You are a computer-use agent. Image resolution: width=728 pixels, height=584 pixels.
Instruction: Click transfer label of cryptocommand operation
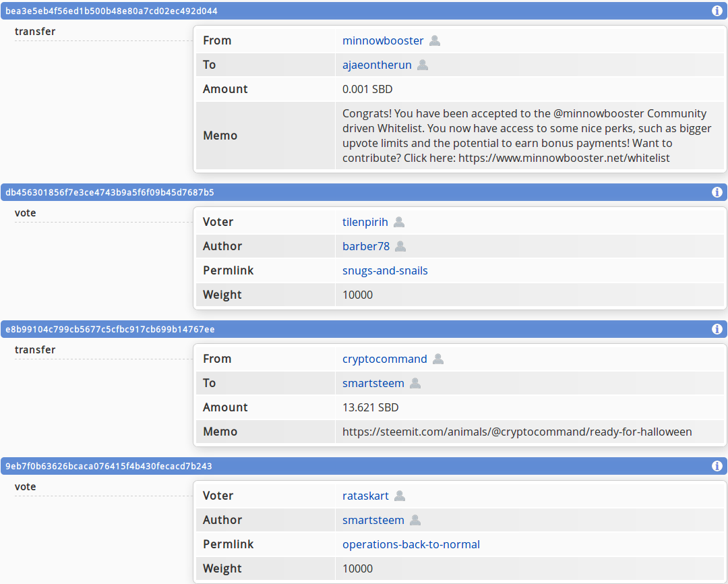point(35,350)
